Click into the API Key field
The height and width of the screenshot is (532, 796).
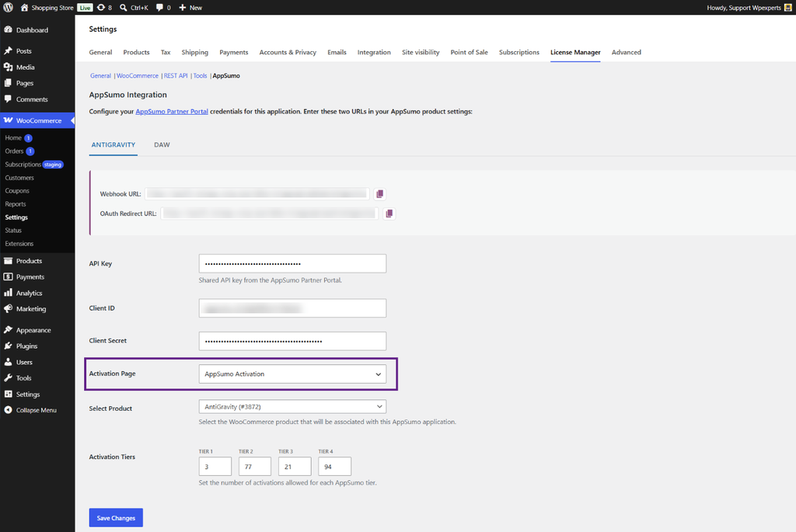point(292,264)
